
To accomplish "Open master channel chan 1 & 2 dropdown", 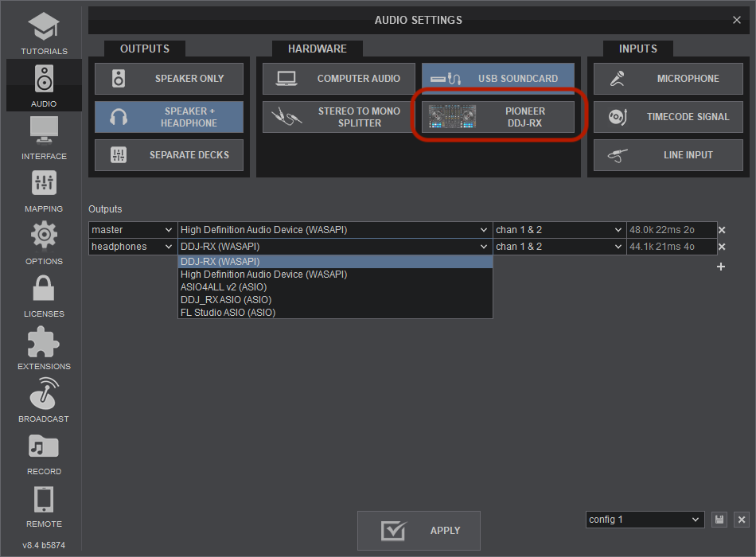I will [559, 230].
